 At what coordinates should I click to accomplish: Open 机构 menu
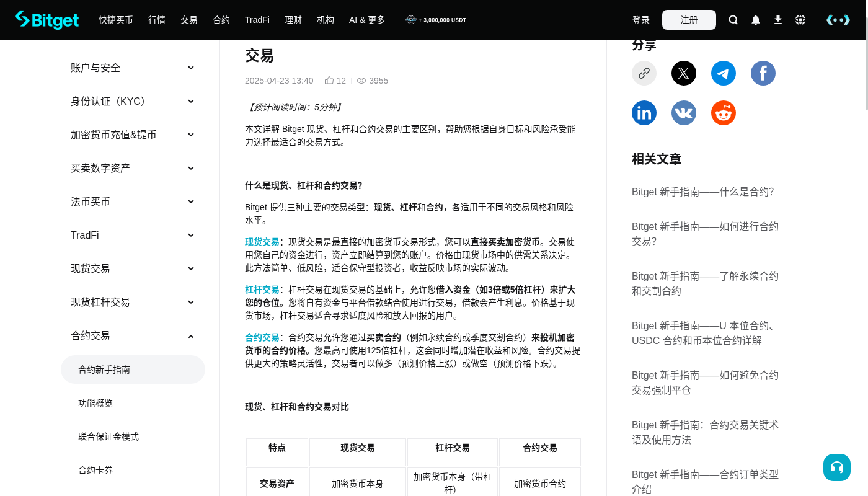pyautogui.click(x=325, y=20)
